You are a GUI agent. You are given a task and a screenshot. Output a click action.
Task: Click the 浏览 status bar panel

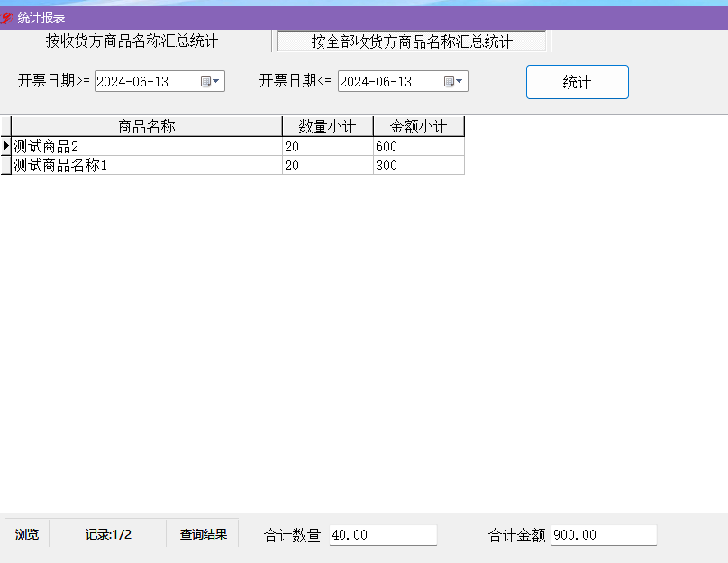point(26,535)
